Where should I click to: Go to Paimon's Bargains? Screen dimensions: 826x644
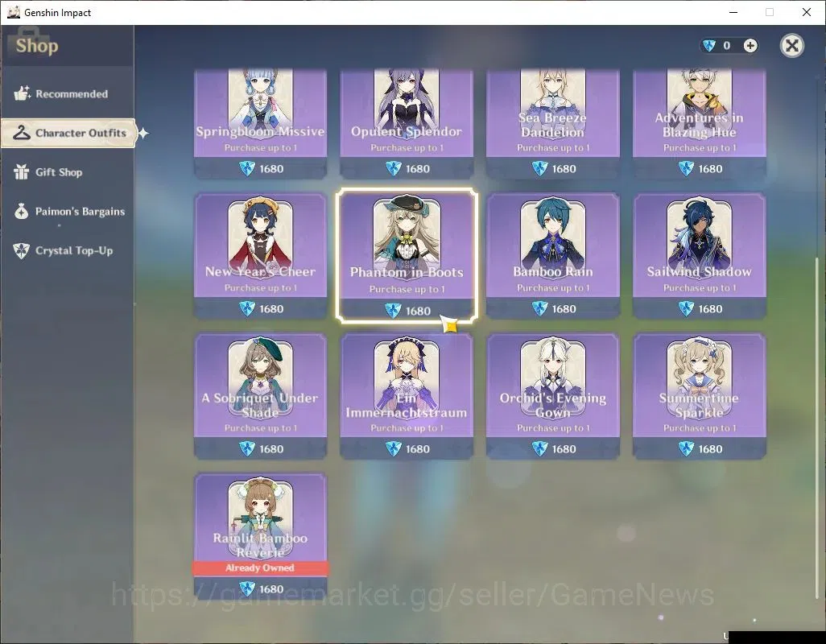67,211
